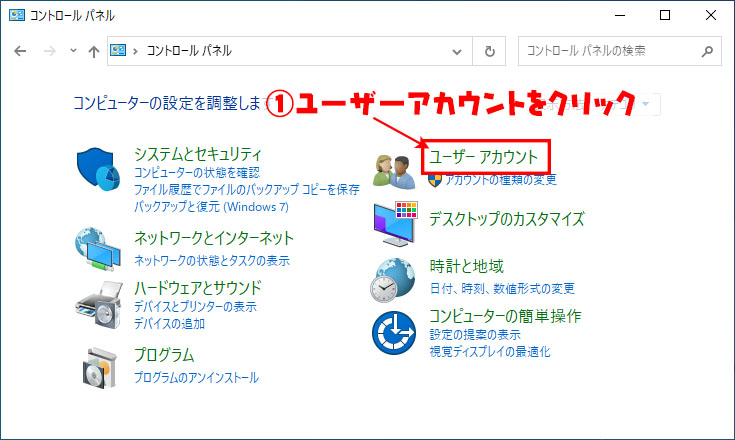The image size is (735, 440).
Task: Click the Control Panel icon in the title bar
Action: point(17,15)
